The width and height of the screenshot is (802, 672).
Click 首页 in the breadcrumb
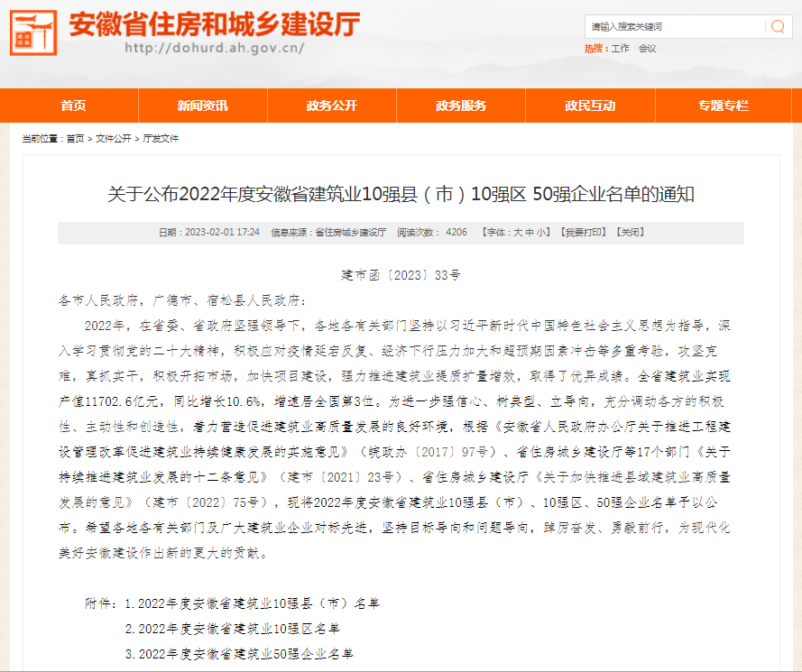(x=75, y=139)
